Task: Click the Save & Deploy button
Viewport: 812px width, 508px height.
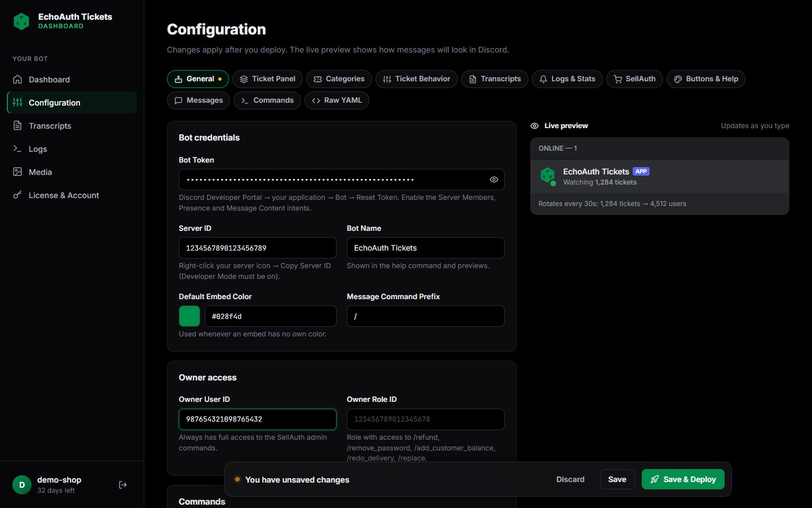Action: point(683,479)
